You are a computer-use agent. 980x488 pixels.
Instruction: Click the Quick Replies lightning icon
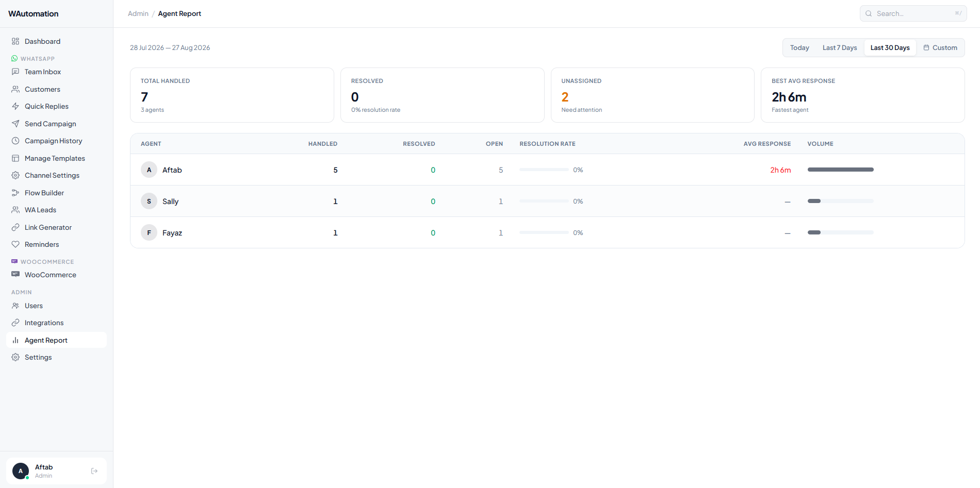pos(15,106)
